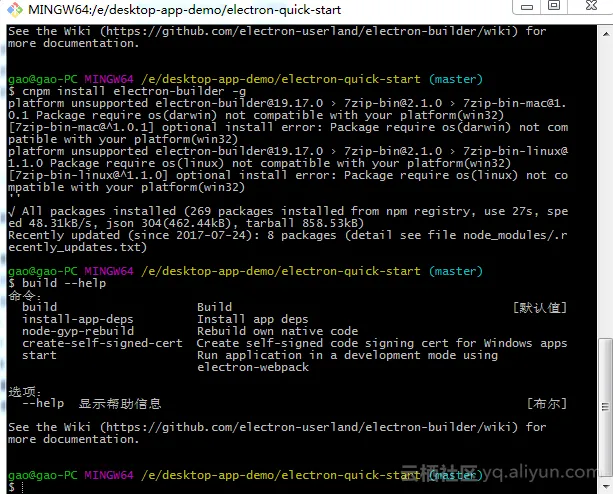Close the MINGW64 terminal window
613x494 pixels.
tap(591, 6)
